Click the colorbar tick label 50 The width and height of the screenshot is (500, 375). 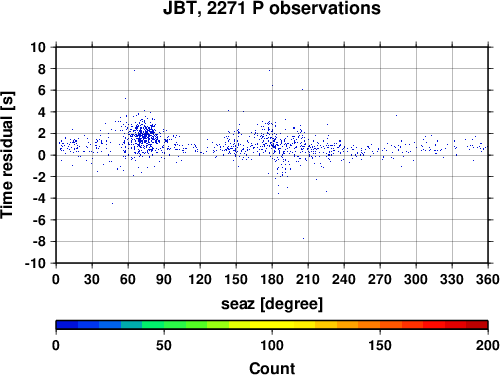click(x=164, y=345)
